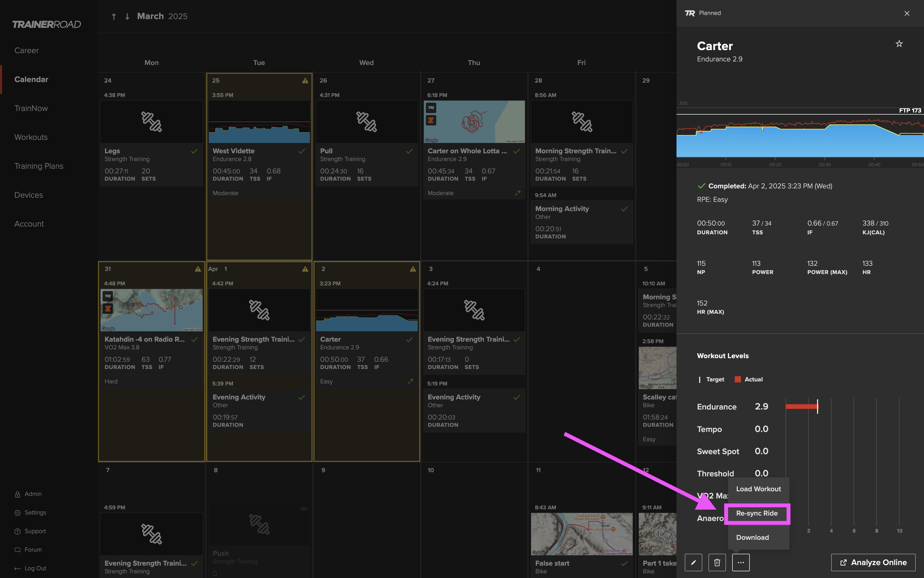The image size is (924, 578).
Task: Click the trash delete icon button
Action: tap(717, 562)
